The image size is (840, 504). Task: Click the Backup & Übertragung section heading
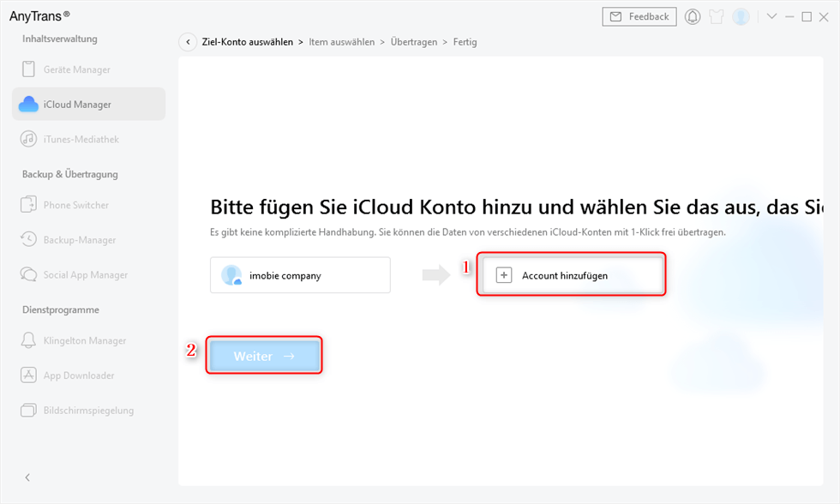click(x=69, y=174)
